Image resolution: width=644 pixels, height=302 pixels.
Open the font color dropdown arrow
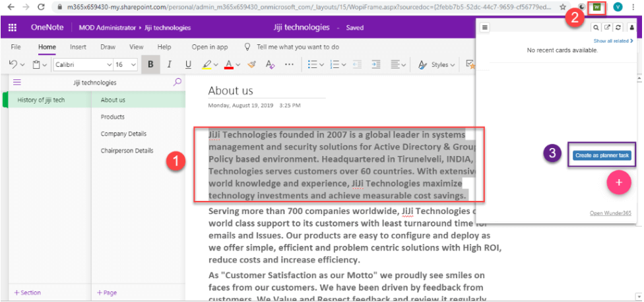coord(238,65)
